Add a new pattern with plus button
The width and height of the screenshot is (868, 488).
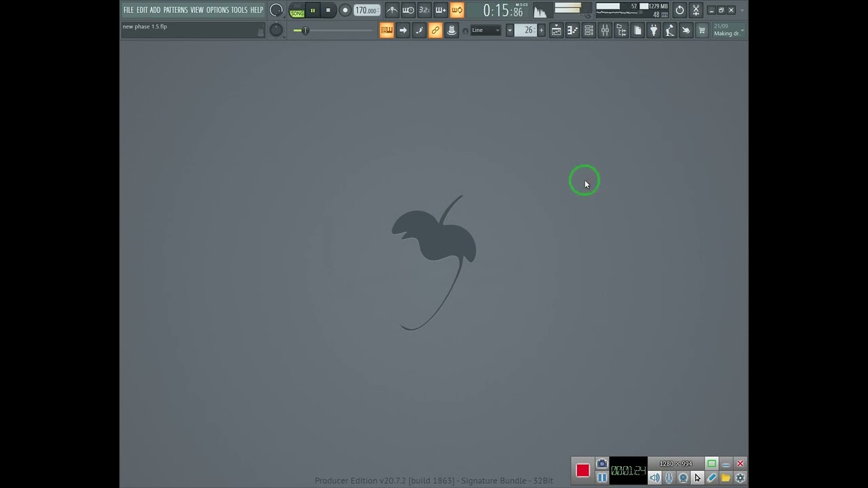tap(541, 30)
